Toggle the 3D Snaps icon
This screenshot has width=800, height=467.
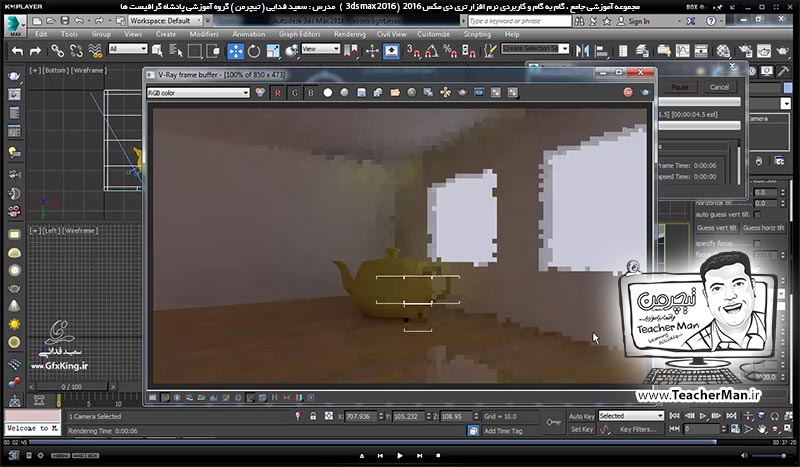[x=413, y=51]
